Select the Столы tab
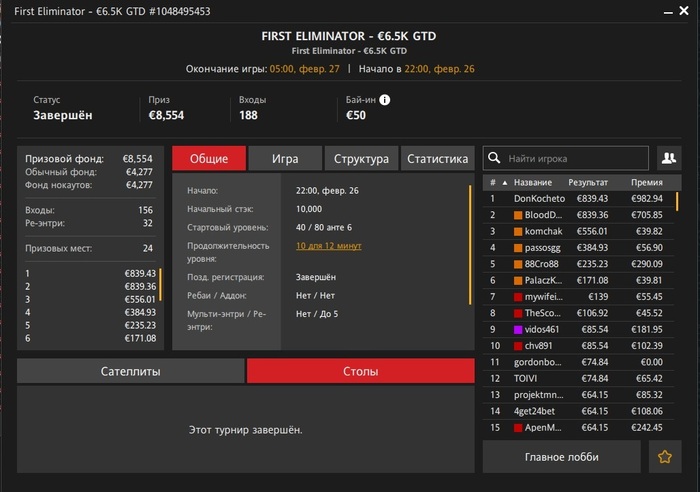This screenshot has width=700, height=492. click(361, 371)
